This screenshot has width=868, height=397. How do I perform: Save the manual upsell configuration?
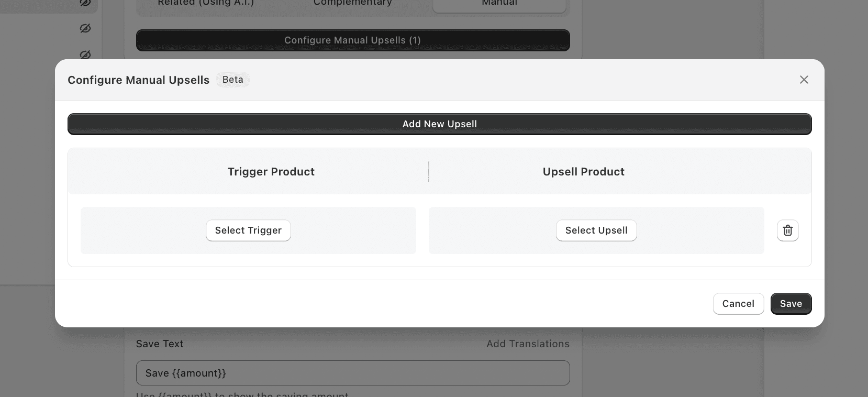point(791,304)
